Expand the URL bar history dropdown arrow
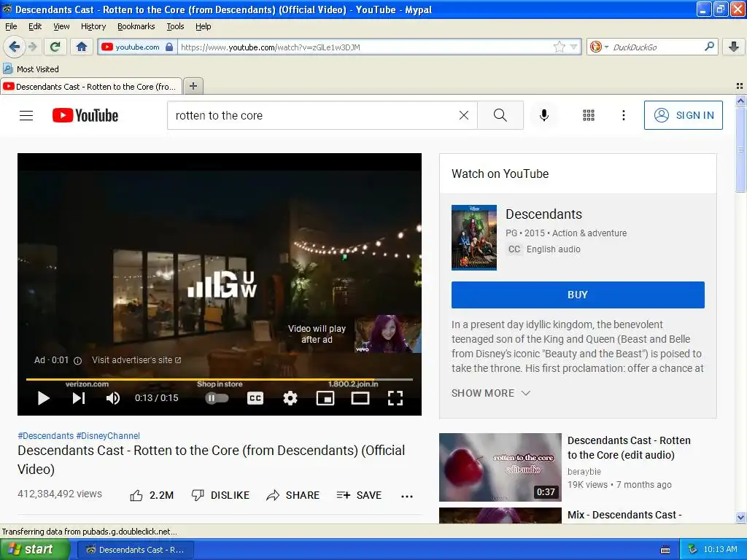This screenshot has width=747, height=560. [573, 47]
